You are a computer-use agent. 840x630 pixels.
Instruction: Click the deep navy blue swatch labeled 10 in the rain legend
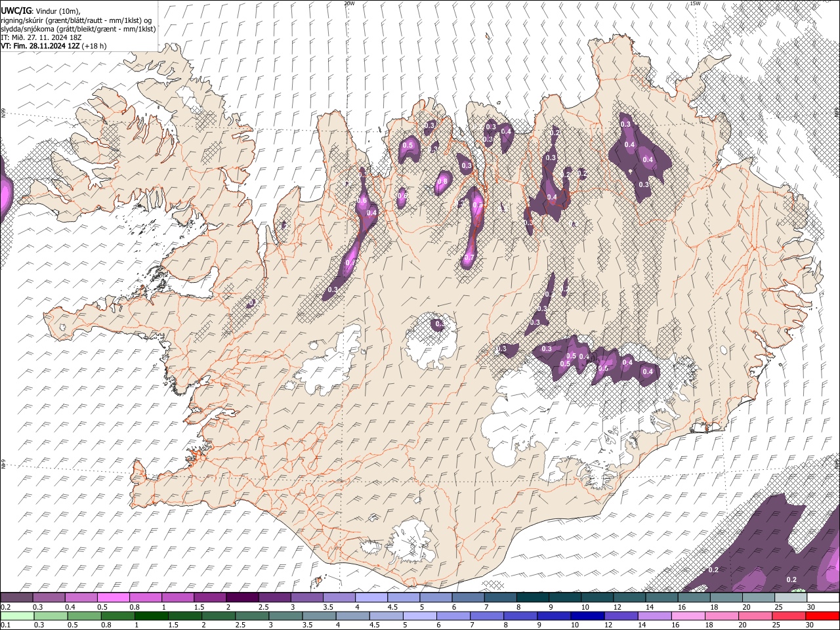[x=588, y=616]
